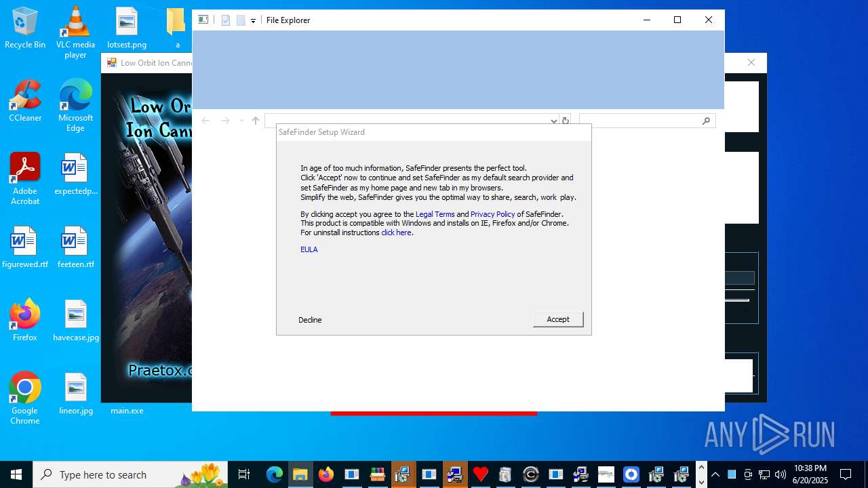
Task: Select the VLC media player shortcut
Action: pyautogui.click(x=75, y=33)
